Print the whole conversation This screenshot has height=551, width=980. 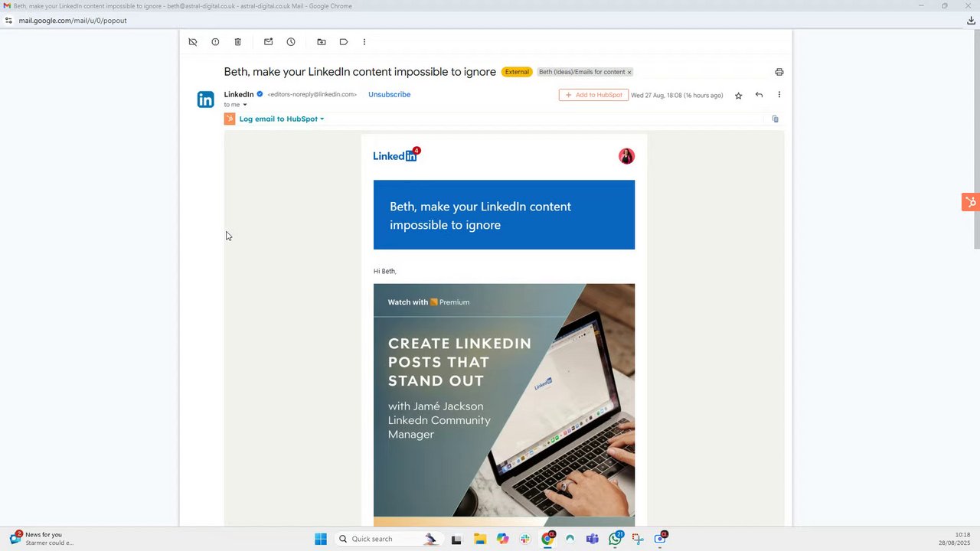point(779,72)
